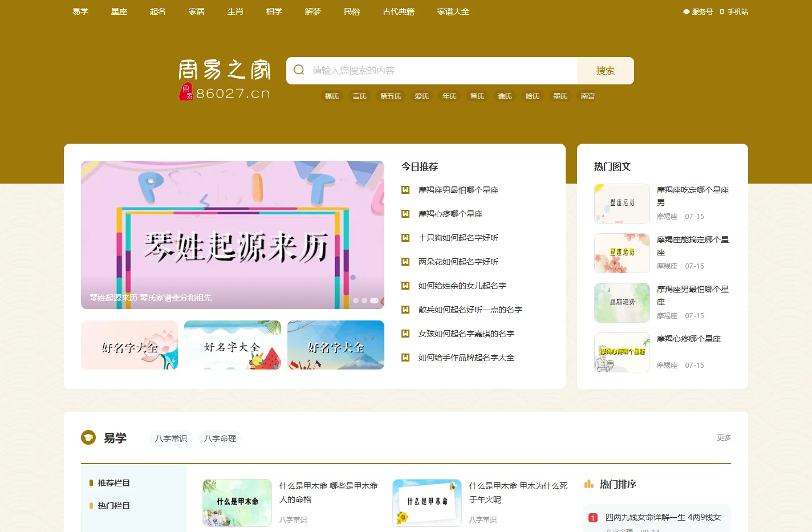Screen dimensions: 812x532
Task: Open 解梦 in top navigation
Action: 313,11
